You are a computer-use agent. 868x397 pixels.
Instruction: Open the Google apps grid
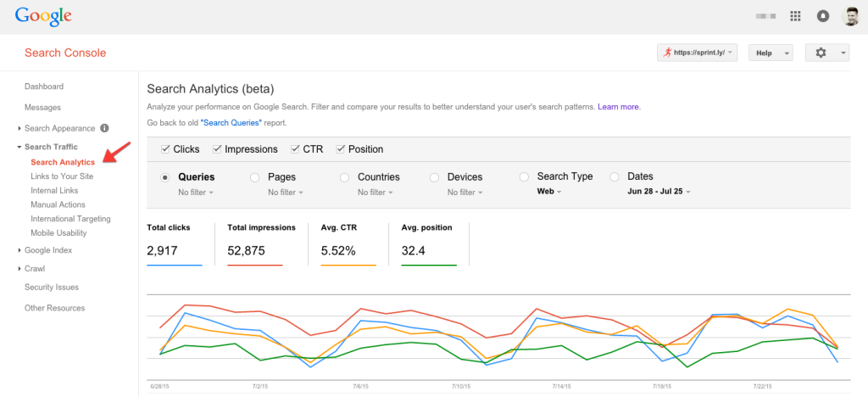click(x=795, y=16)
